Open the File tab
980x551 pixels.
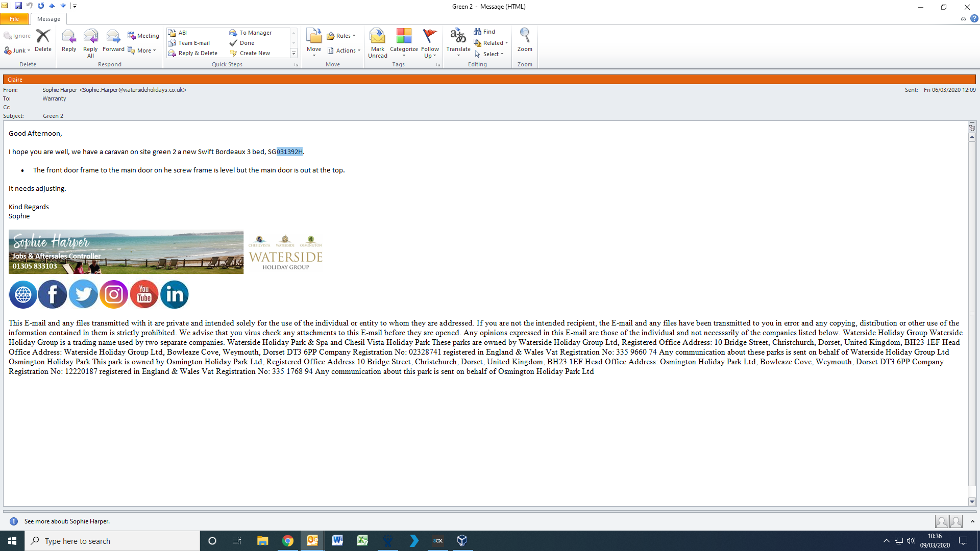pos(14,19)
